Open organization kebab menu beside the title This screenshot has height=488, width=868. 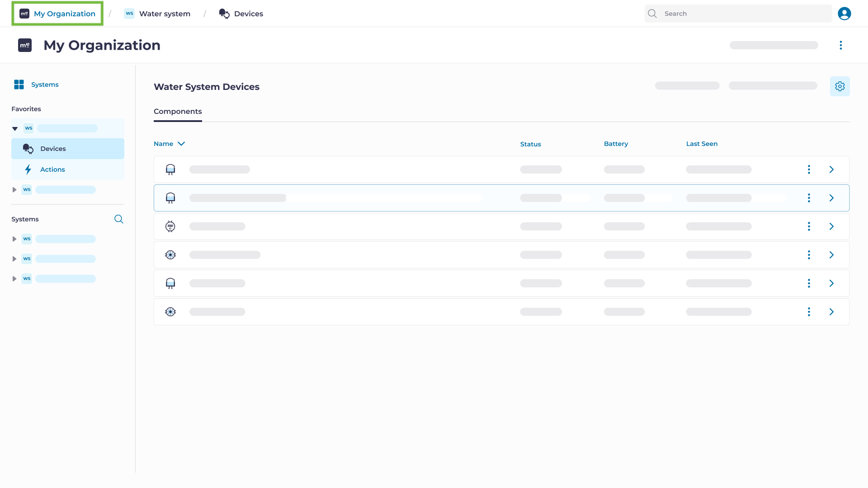click(840, 45)
